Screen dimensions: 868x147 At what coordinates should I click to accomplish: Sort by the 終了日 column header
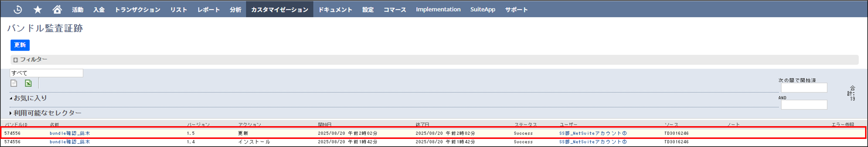tap(422, 124)
